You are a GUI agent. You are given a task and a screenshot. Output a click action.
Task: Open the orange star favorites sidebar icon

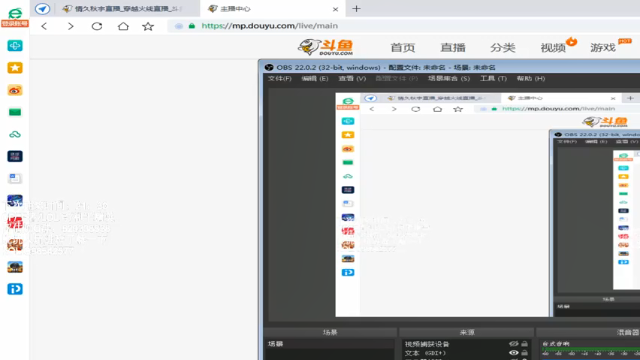tap(15, 68)
